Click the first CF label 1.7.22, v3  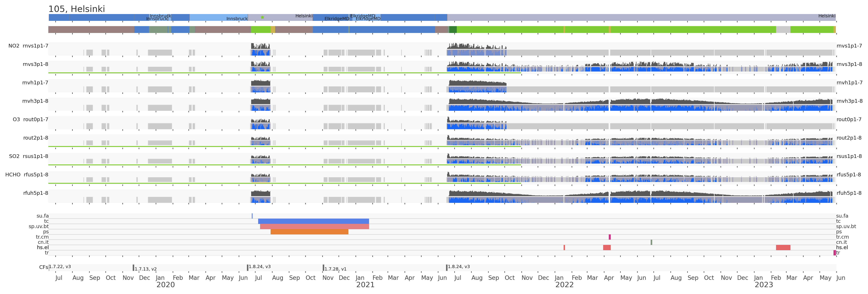click(x=60, y=266)
